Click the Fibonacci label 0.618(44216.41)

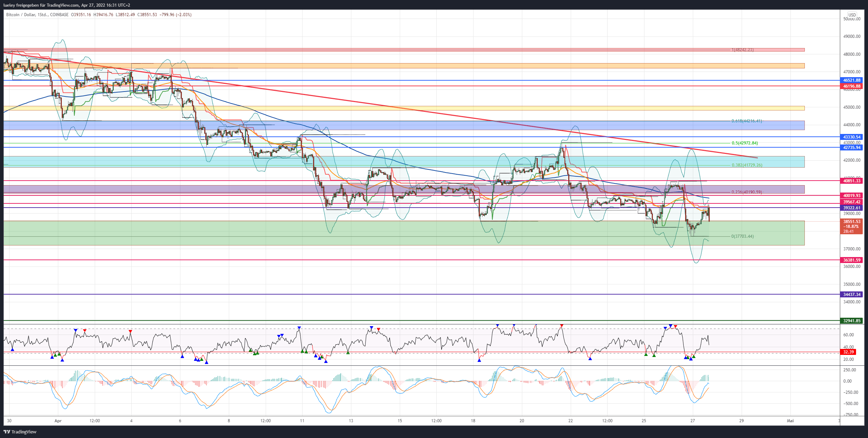coord(747,121)
